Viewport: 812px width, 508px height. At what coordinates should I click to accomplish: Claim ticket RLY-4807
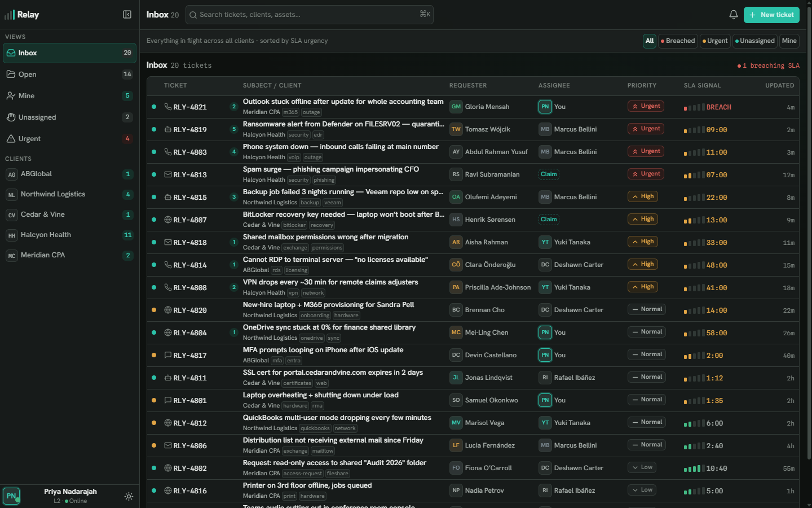tap(549, 220)
